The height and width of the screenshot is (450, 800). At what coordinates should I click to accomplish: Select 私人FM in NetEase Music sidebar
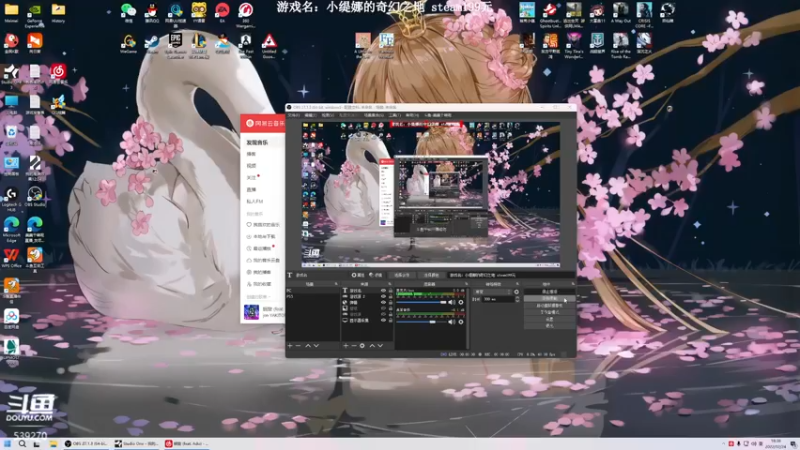(x=255, y=202)
